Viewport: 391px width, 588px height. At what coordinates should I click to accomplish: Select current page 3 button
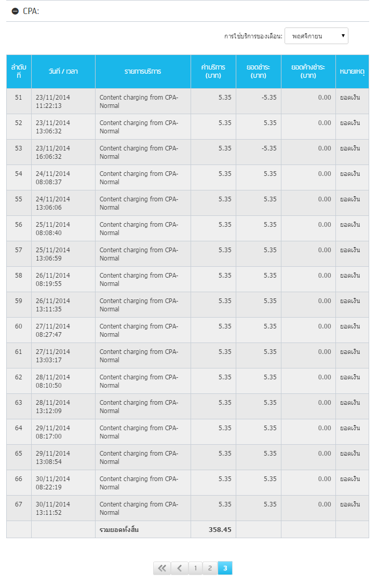(x=225, y=568)
